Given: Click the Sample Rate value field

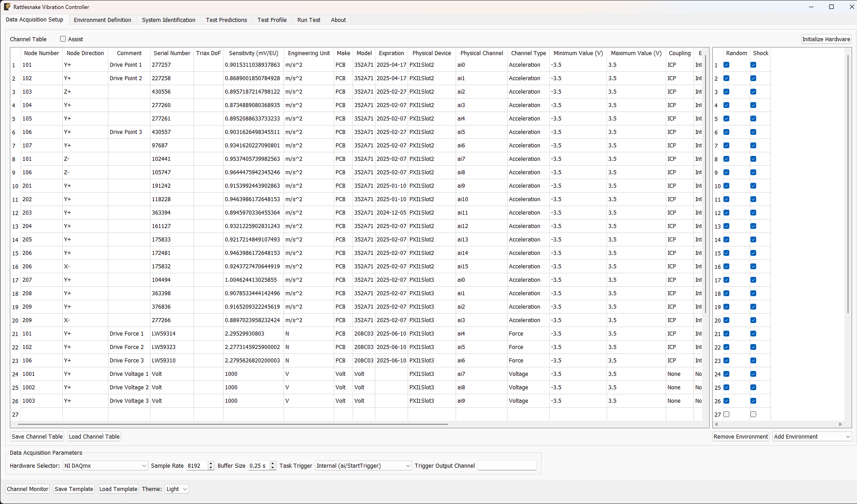Looking at the screenshot, I should tap(198, 465).
